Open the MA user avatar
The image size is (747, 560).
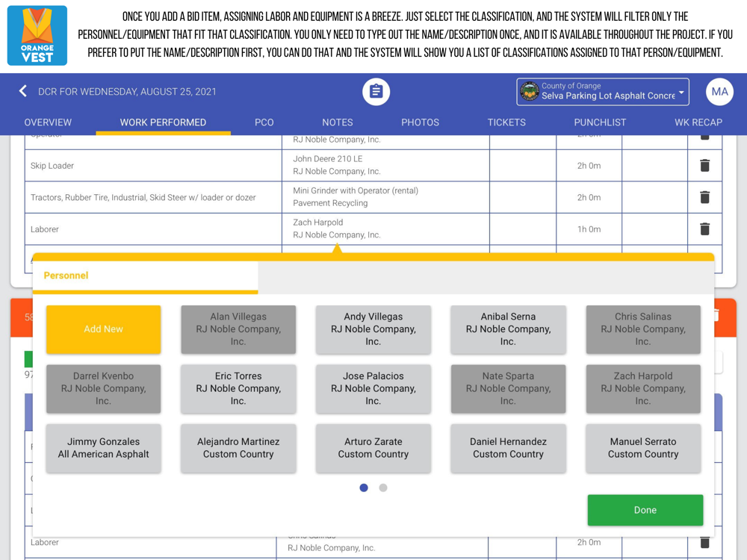click(x=719, y=91)
